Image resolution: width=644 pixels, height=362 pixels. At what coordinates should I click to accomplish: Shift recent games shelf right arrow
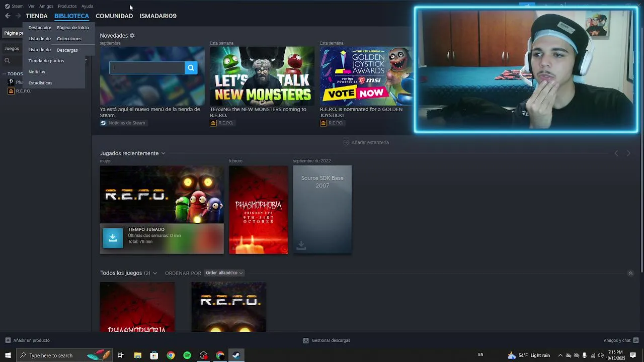click(x=628, y=153)
